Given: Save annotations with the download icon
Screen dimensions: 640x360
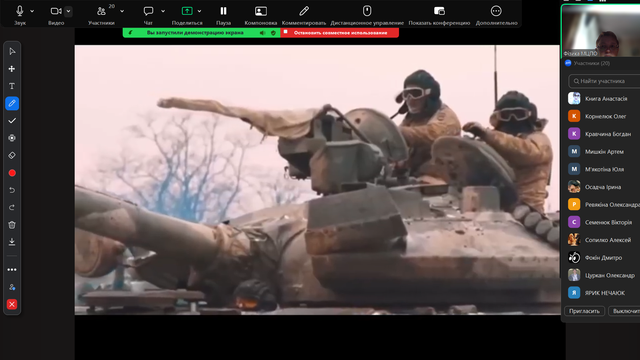Looking at the screenshot, I should tap(12, 242).
